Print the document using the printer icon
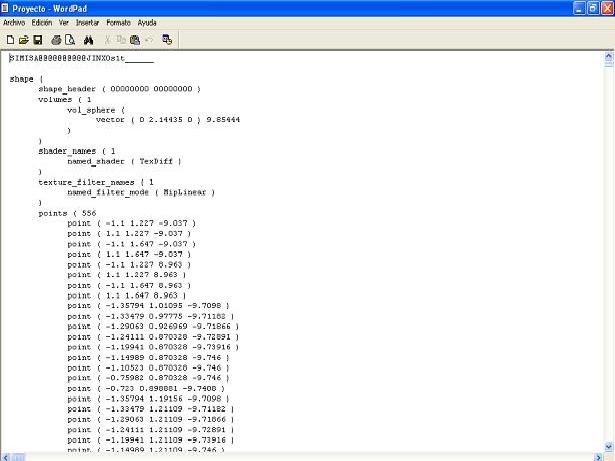This screenshot has width=615, height=461. [56, 39]
